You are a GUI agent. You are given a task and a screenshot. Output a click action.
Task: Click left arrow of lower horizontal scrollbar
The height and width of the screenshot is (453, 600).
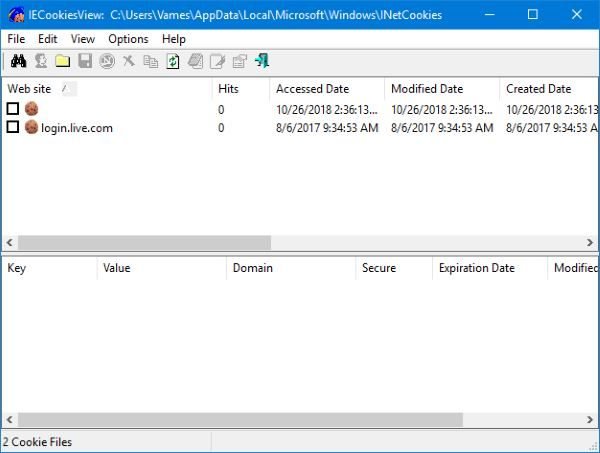[x=10, y=419]
